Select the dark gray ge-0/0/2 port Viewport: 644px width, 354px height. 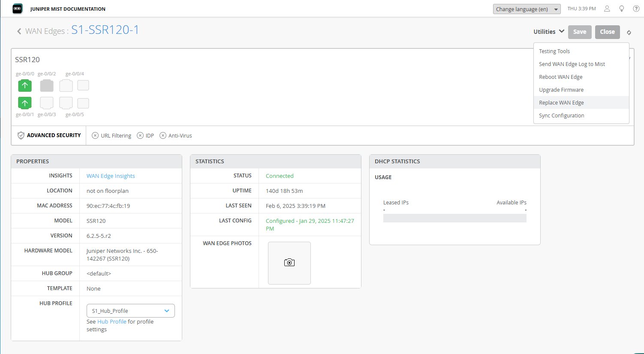(x=47, y=86)
